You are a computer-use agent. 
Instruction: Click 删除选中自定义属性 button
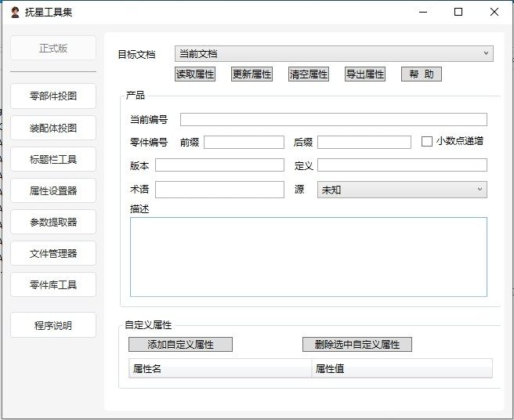click(x=357, y=344)
